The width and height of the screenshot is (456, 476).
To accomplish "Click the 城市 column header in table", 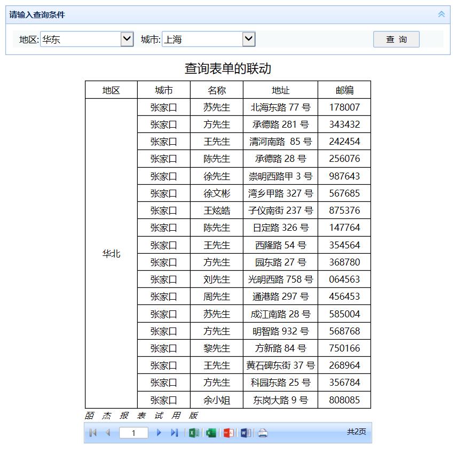I will pos(164,90).
